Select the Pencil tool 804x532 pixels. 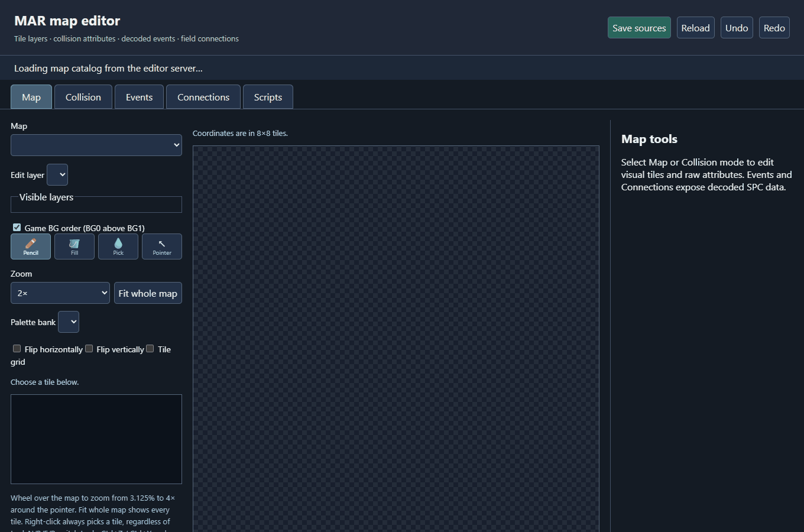pyautogui.click(x=31, y=246)
